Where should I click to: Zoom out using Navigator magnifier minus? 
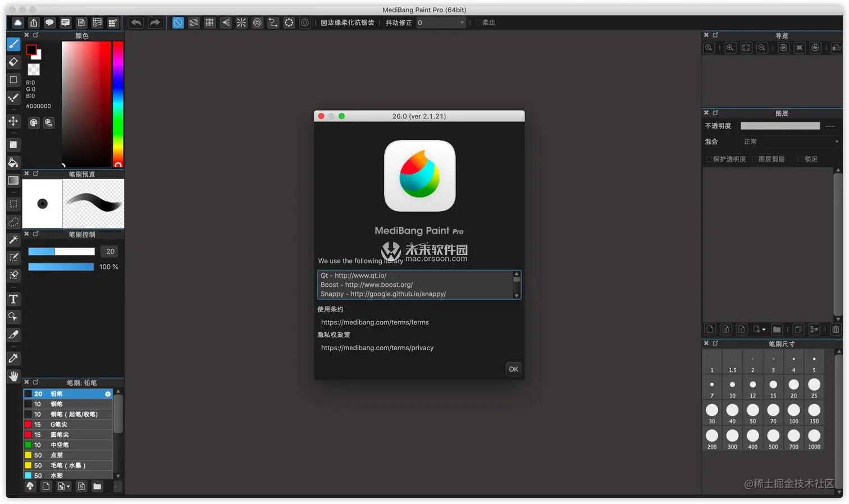(x=762, y=48)
